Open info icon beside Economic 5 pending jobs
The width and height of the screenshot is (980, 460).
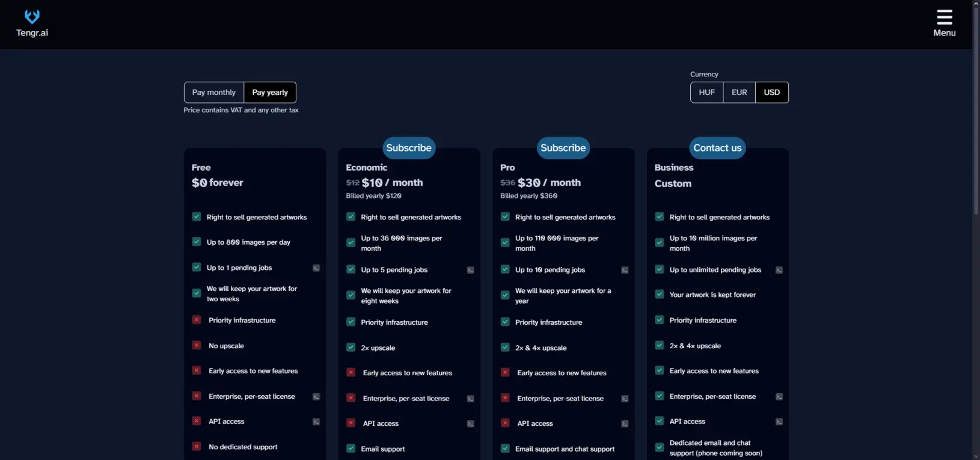[471, 271]
